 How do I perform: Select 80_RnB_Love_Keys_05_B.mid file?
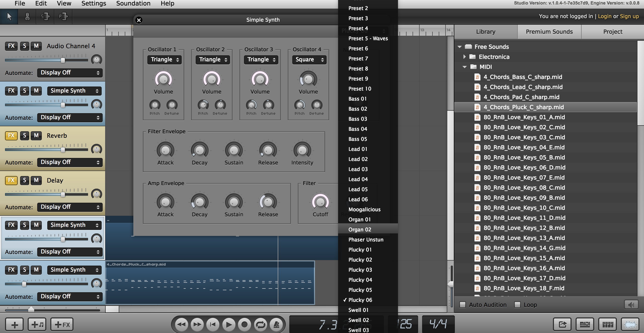coord(524,157)
